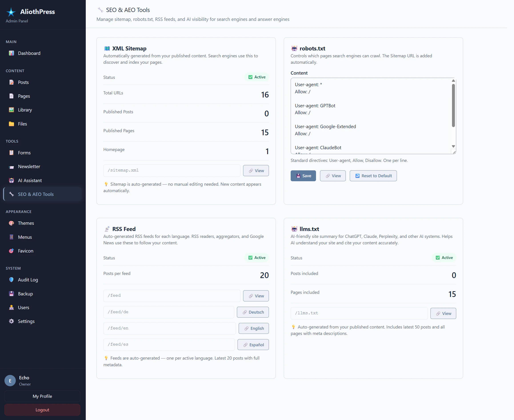Click the Users icon in sidebar

click(x=12, y=307)
